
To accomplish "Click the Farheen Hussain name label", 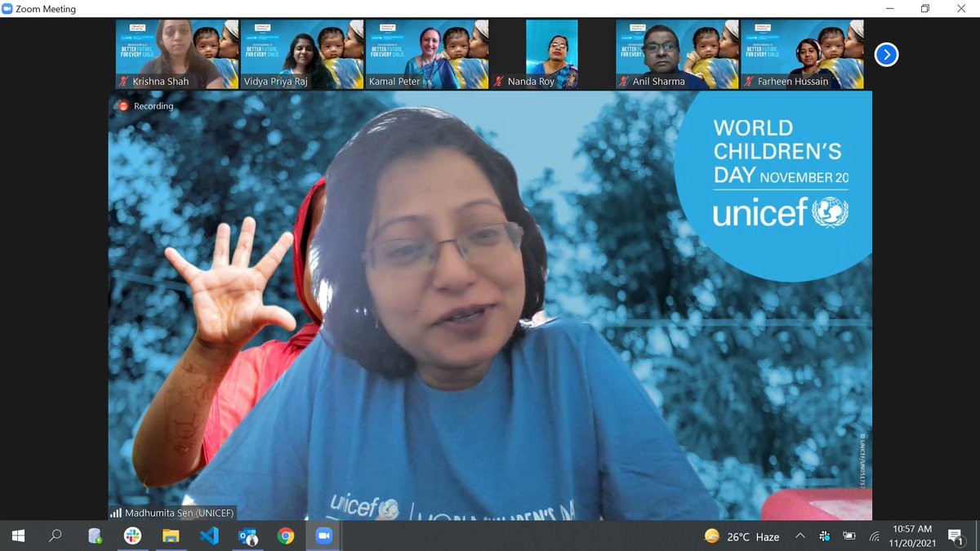I will coord(792,82).
